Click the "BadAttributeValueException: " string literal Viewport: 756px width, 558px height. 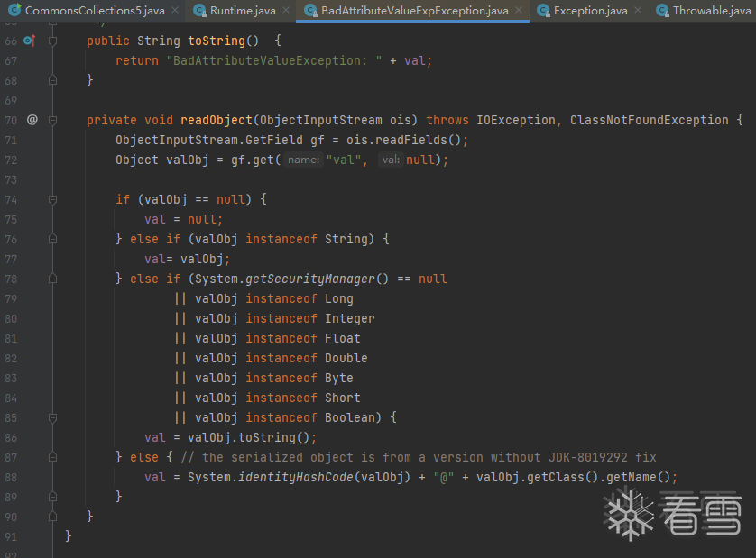(274, 60)
